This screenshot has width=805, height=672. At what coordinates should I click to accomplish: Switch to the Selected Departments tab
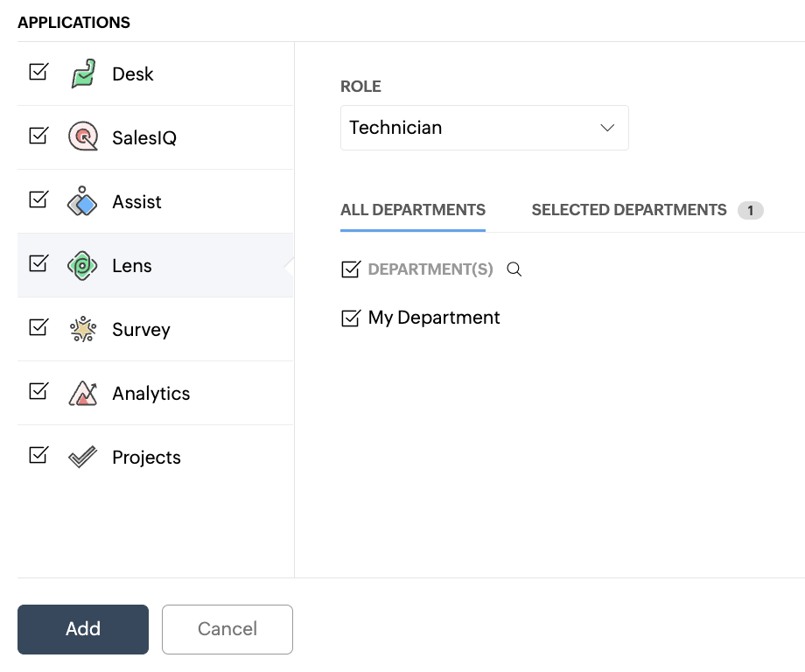coord(628,210)
